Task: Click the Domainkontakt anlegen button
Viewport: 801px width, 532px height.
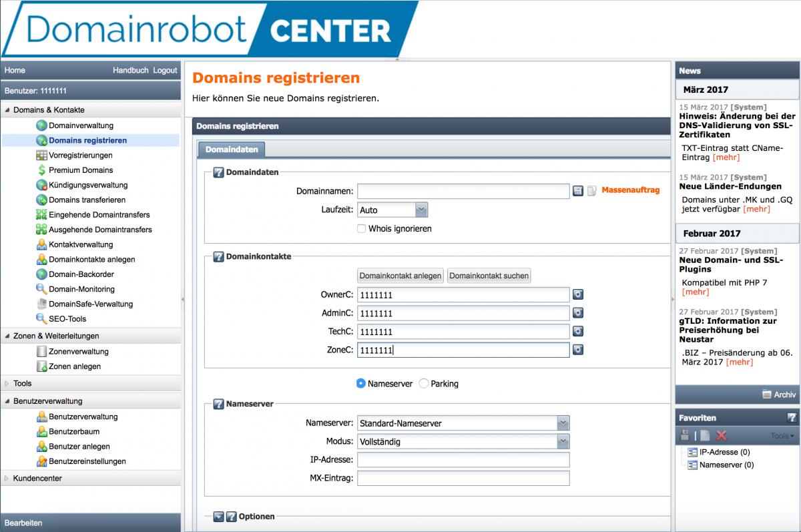Action: coord(400,276)
